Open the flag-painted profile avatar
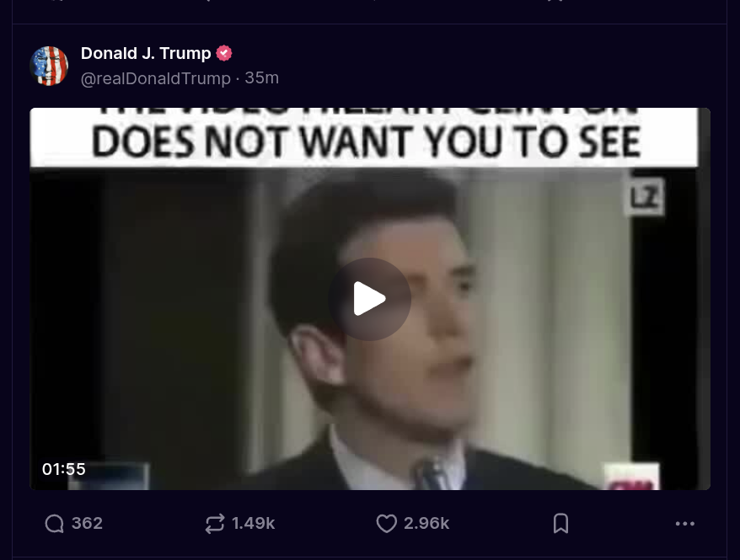This screenshot has height=560, width=740. 49,66
